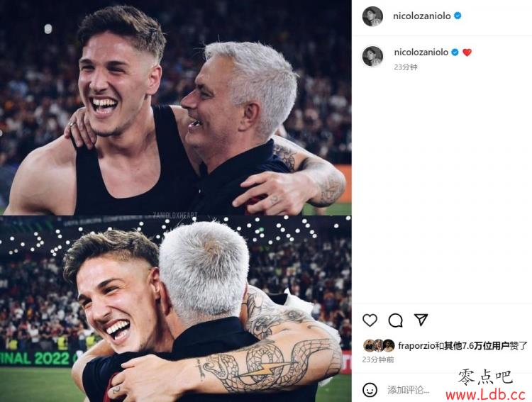Click the 23分钟前 post timestamp
This screenshot has height=402, width=532.
click(378, 359)
